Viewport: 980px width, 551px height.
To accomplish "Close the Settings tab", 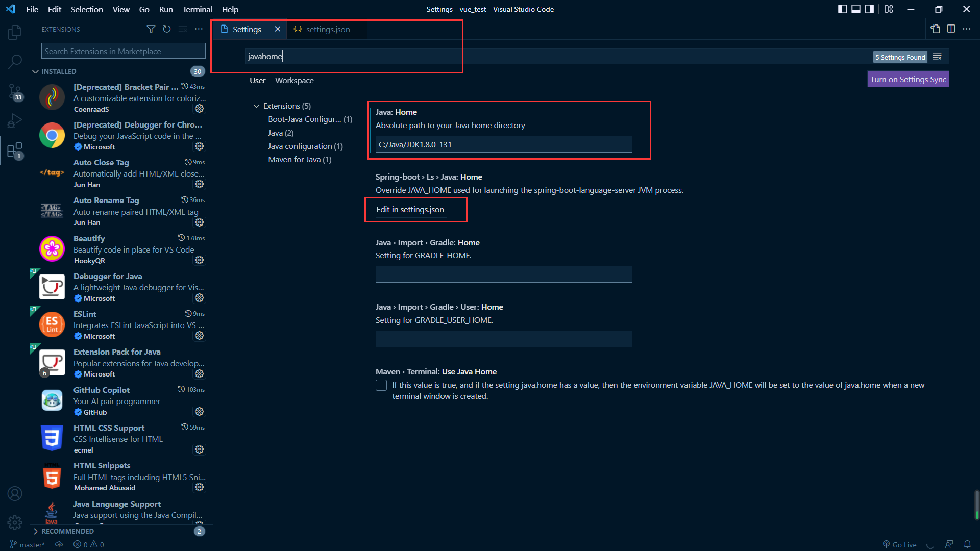I will click(277, 29).
